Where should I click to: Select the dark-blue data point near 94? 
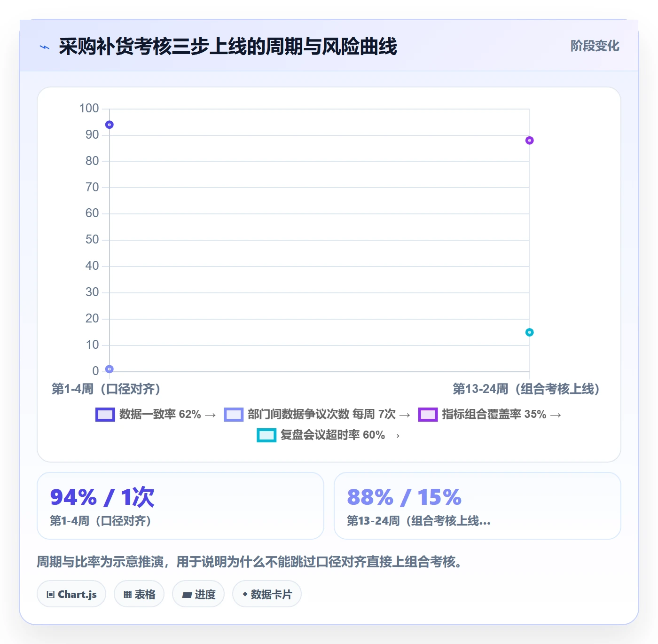tap(110, 125)
